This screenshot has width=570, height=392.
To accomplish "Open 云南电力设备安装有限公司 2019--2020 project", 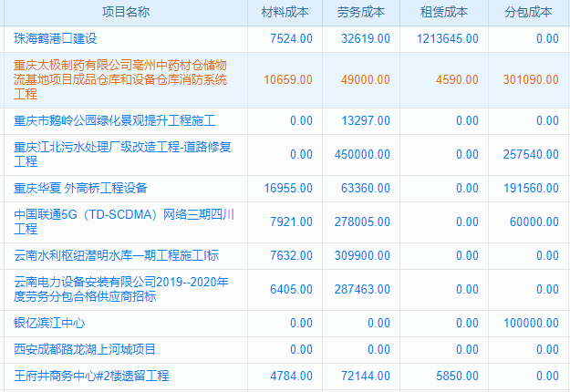I will tap(121, 289).
